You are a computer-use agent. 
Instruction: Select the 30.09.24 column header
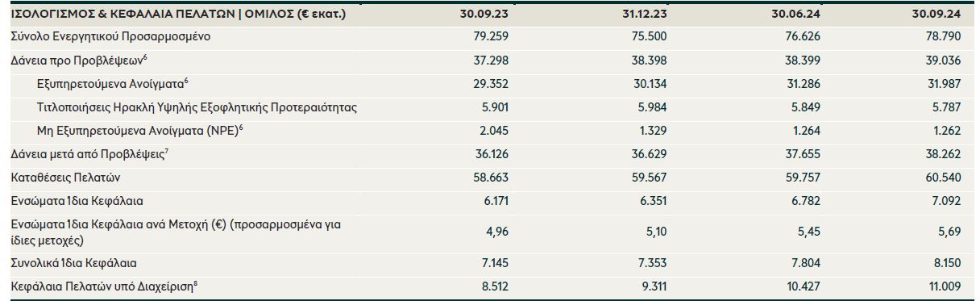coord(935,15)
